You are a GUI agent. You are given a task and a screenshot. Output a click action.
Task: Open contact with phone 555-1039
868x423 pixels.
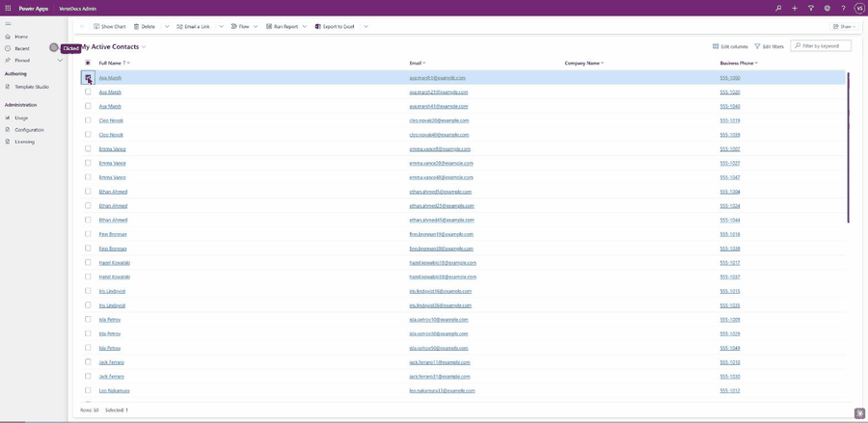(111, 134)
